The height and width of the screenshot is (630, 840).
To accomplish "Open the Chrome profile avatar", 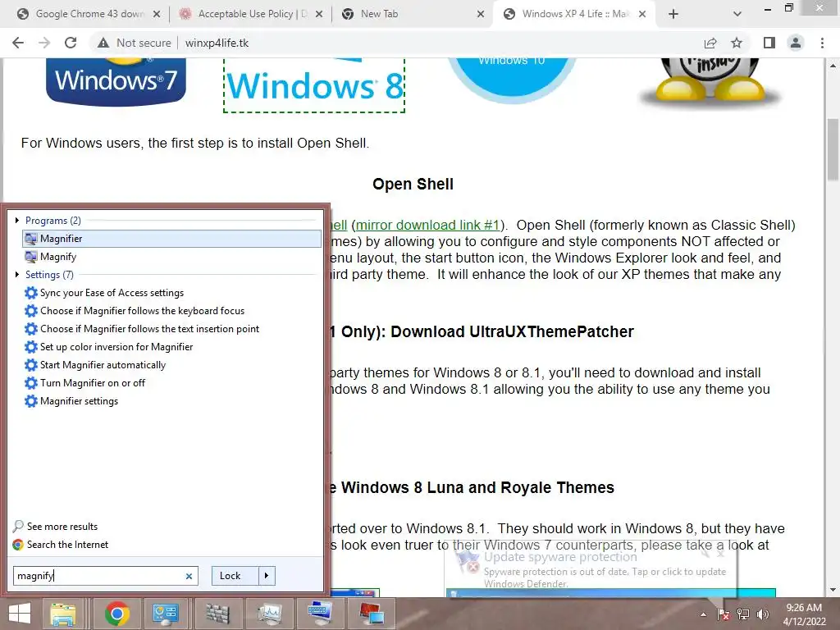I will (x=796, y=43).
